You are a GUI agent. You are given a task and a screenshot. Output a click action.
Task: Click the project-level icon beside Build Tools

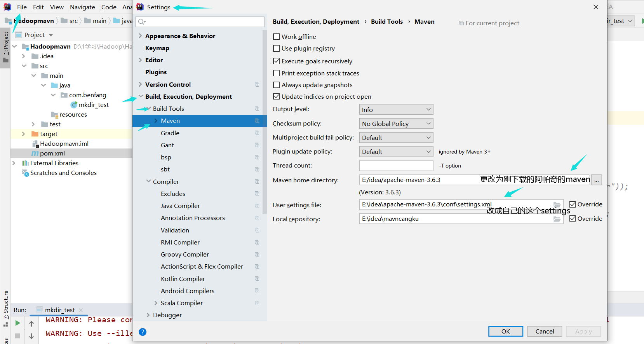(x=257, y=108)
